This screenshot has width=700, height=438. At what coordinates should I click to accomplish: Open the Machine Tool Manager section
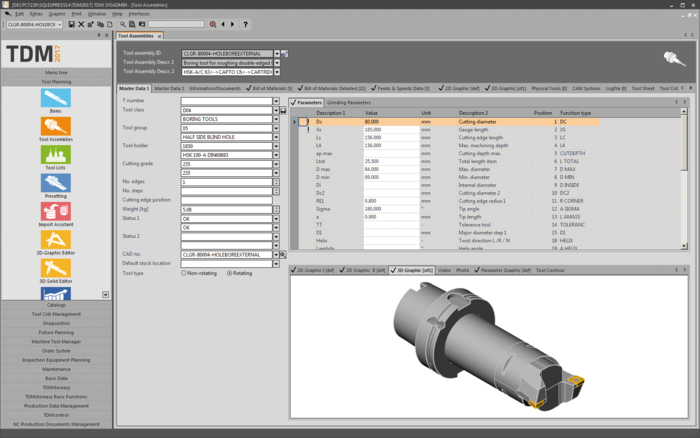pos(56,342)
